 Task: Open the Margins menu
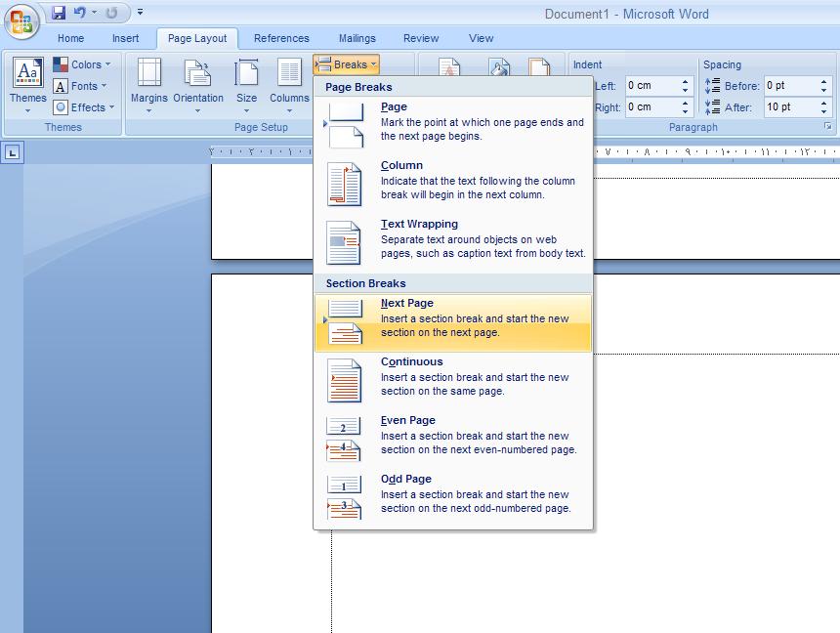148,85
